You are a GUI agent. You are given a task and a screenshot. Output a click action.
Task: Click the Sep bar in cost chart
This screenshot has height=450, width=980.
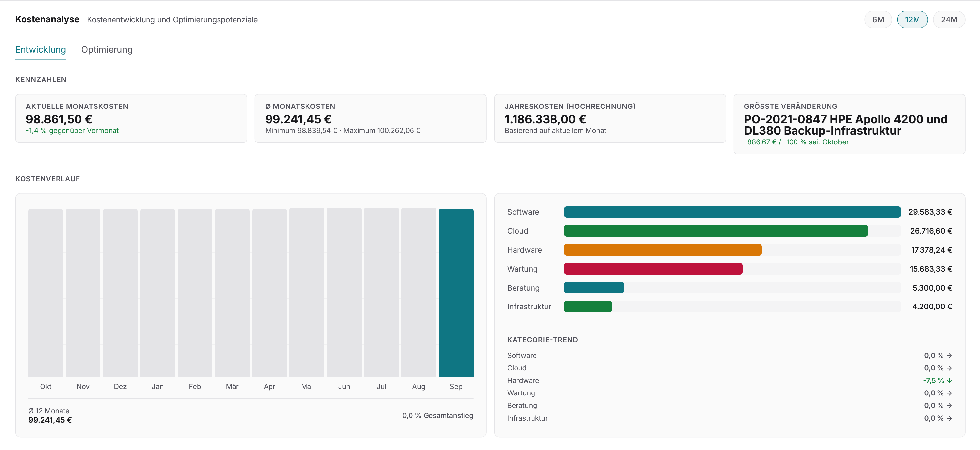456,293
